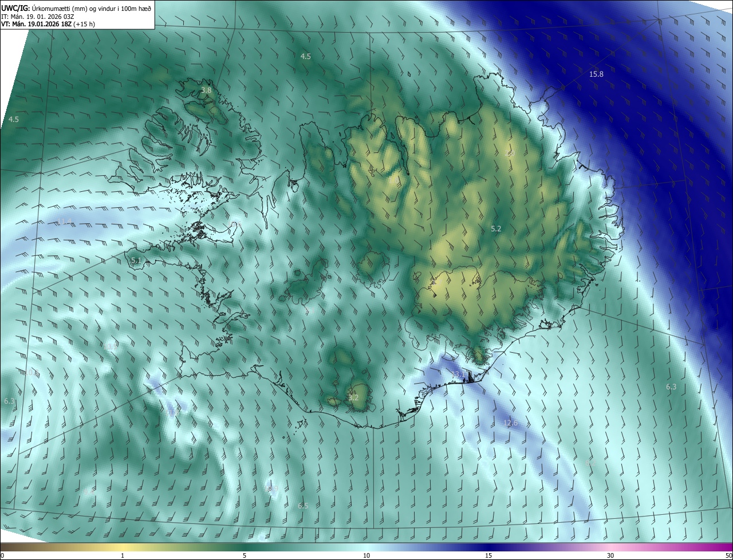This screenshot has height=560, width=733.
Task: Click the 5.1 value on the map
Action: [136, 261]
